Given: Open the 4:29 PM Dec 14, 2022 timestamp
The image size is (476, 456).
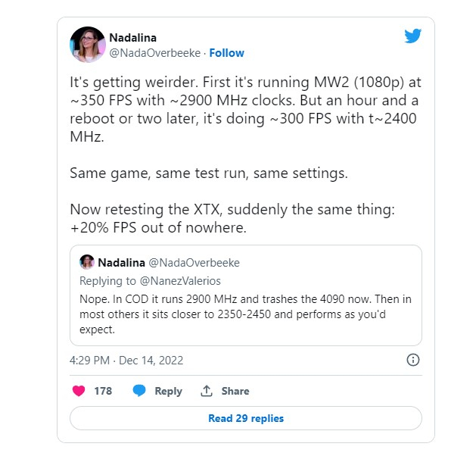Looking at the screenshot, I should (x=126, y=361).
